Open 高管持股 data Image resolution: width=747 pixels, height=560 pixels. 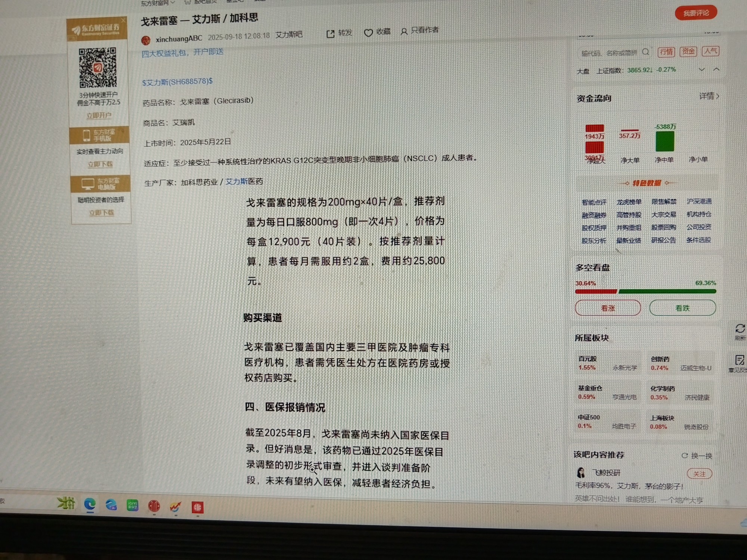click(x=629, y=215)
